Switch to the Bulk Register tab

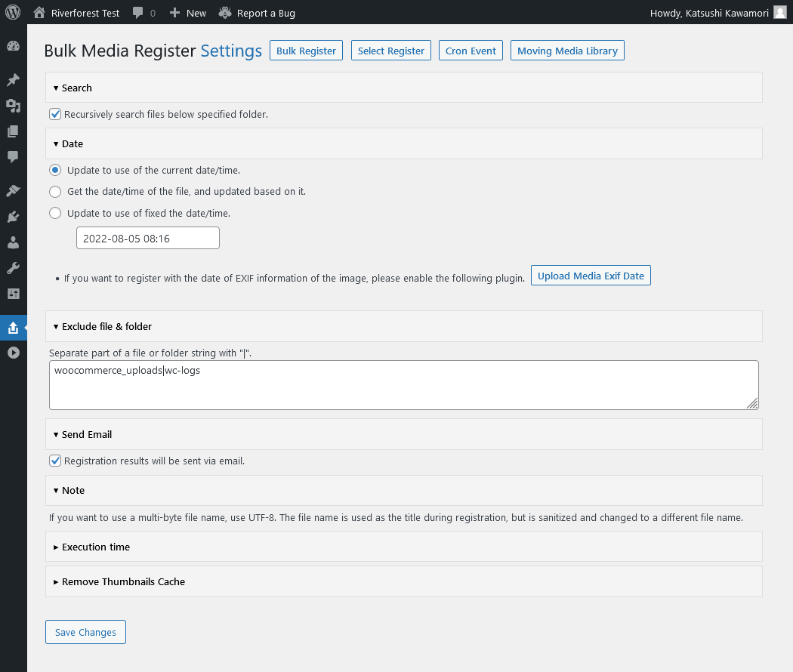click(306, 51)
